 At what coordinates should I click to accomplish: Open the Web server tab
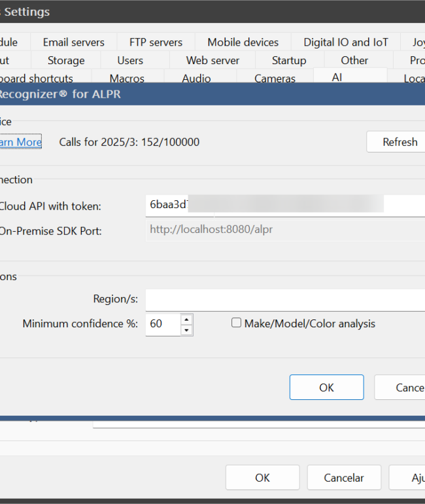tap(212, 60)
